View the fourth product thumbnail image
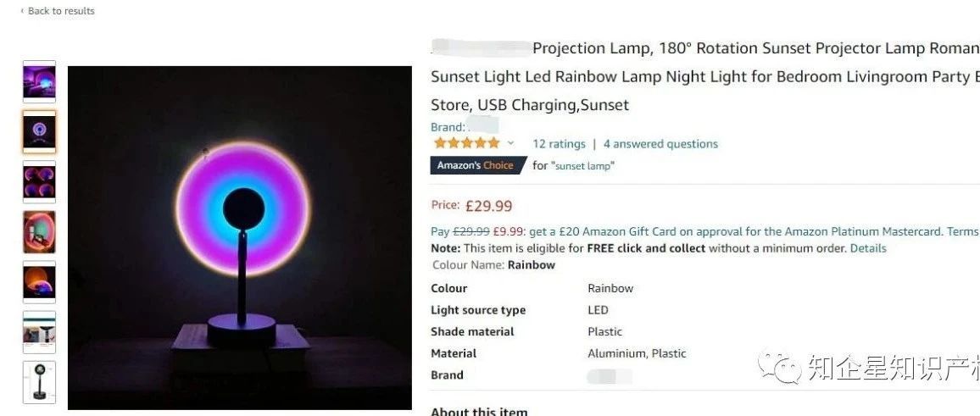 coord(39,232)
